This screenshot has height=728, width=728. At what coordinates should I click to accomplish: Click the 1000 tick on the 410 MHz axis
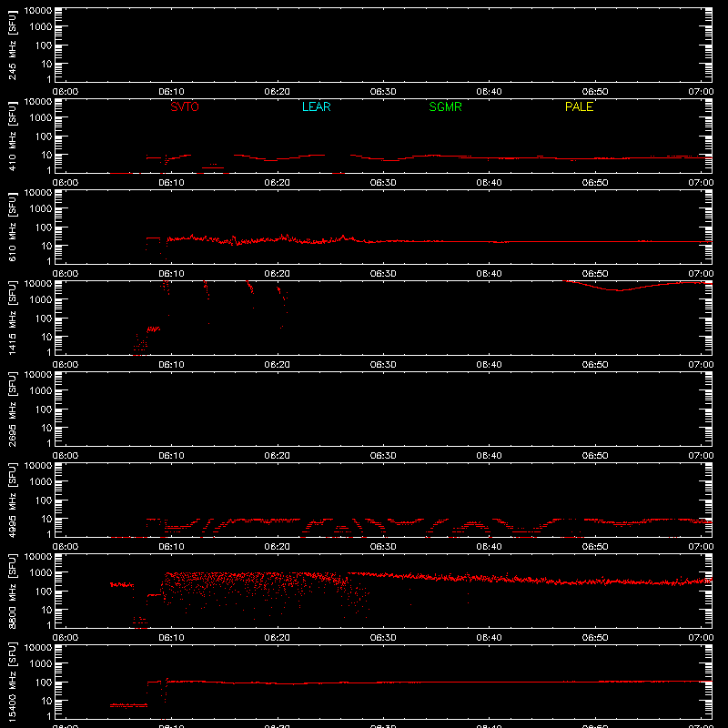pyautogui.click(x=41, y=118)
